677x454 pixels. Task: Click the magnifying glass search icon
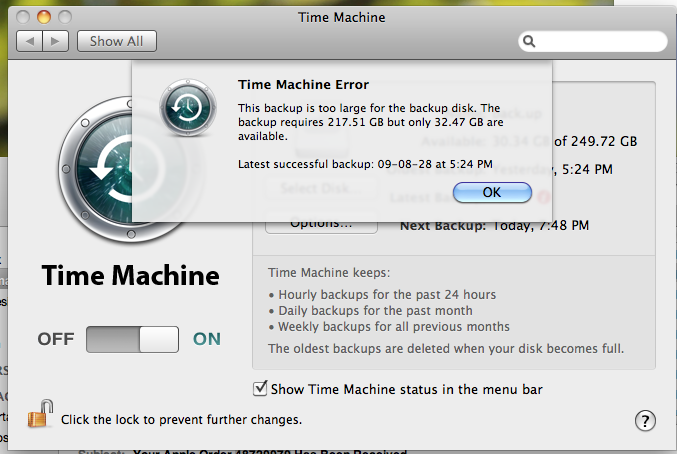point(529,41)
